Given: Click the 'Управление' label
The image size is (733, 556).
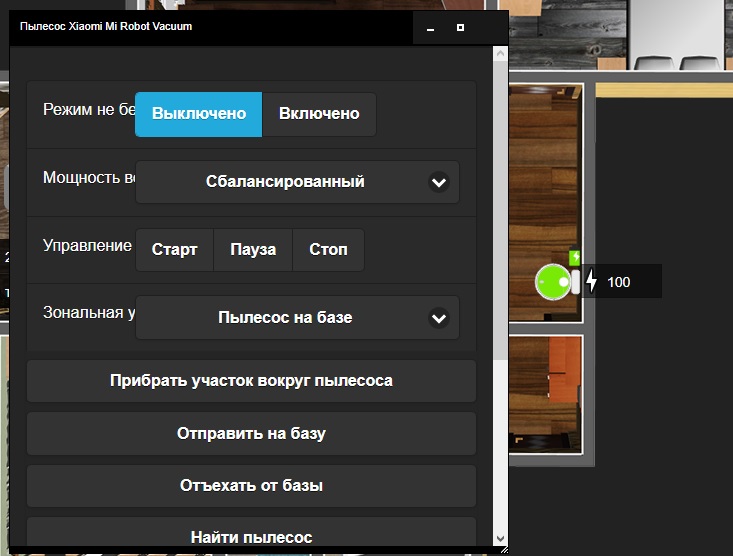Looking at the screenshot, I should pos(87,246).
